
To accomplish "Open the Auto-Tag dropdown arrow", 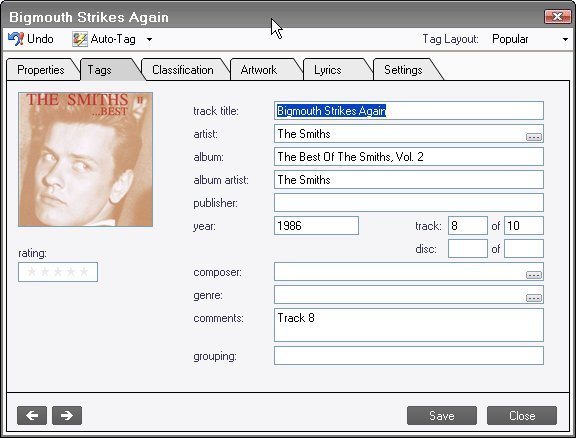I will pos(150,39).
